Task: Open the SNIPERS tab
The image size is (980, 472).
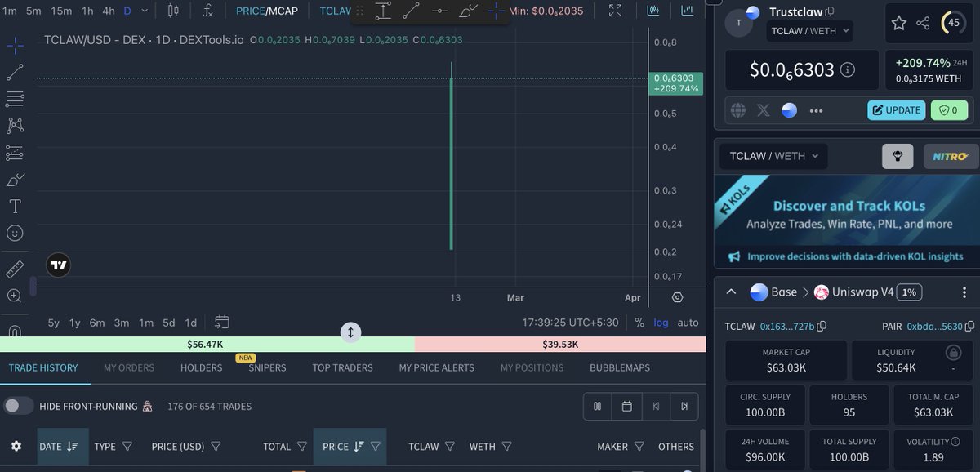Action: tap(268, 367)
